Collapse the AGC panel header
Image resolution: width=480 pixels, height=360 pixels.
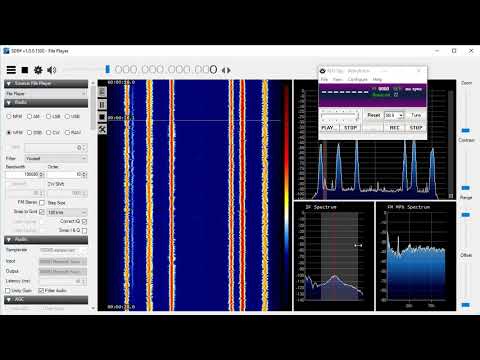46,300
